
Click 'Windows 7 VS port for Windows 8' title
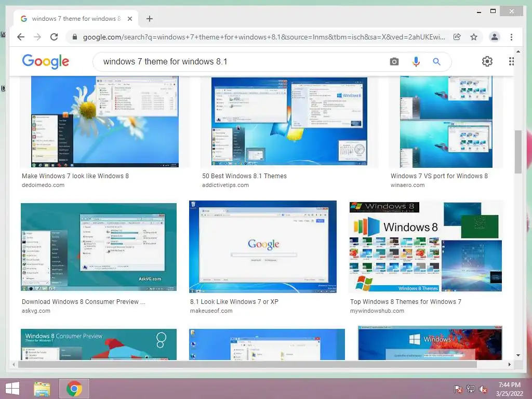pyautogui.click(x=439, y=176)
